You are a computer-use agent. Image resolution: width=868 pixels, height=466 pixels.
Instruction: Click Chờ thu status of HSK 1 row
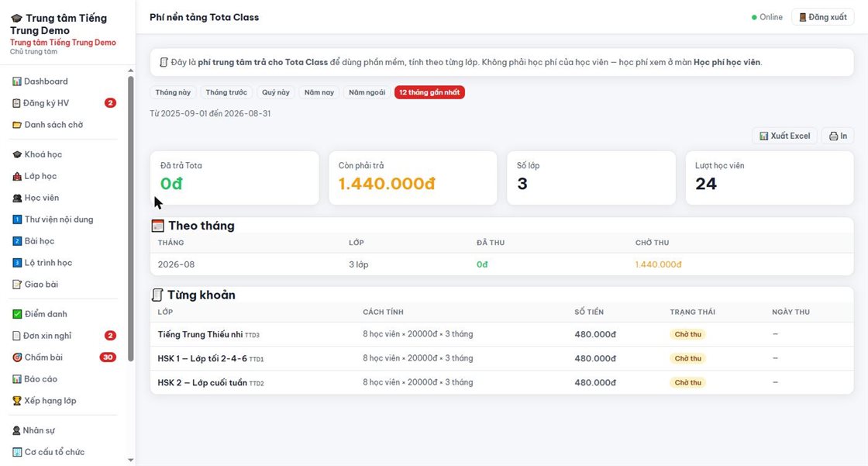(687, 358)
